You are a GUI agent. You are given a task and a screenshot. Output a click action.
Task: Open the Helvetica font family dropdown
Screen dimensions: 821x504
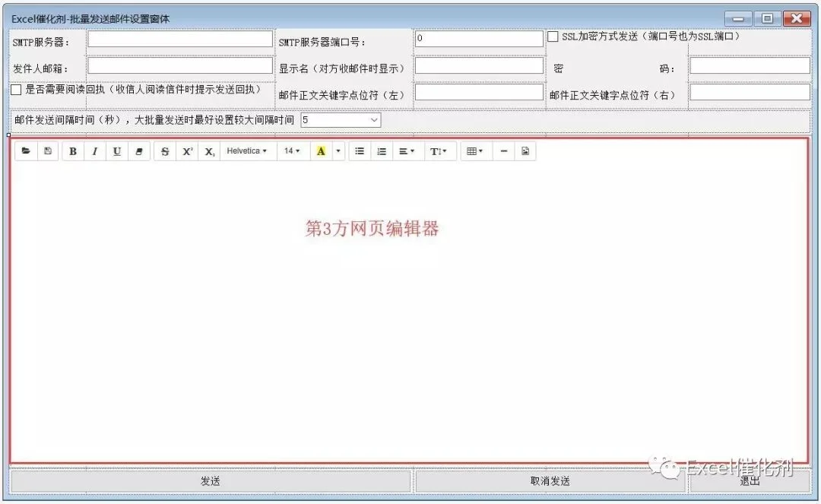coord(247,151)
